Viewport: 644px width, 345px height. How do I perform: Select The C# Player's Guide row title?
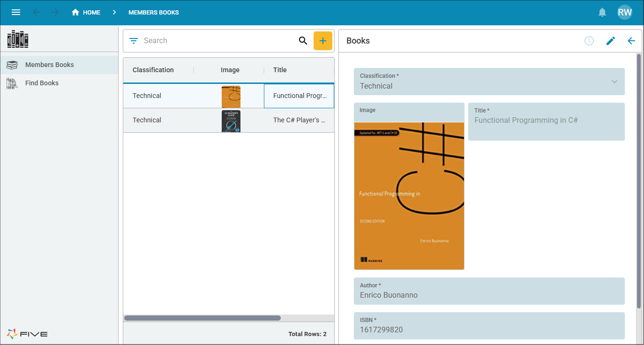click(x=299, y=120)
